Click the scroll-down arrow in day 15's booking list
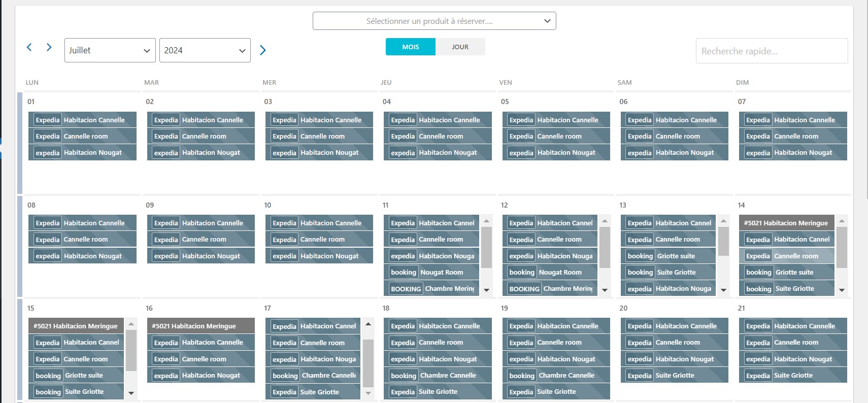This screenshot has height=403, width=868. coord(131,393)
